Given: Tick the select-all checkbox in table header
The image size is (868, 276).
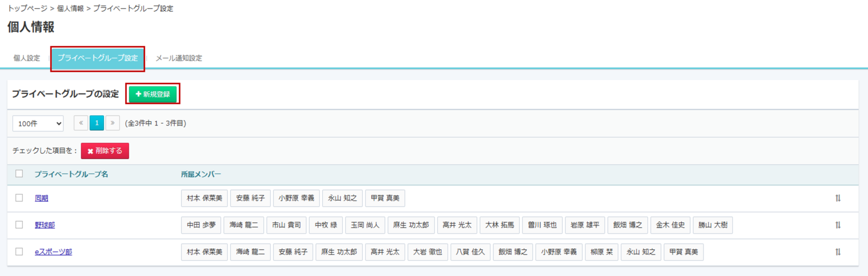Looking at the screenshot, I should coord(19,174).
